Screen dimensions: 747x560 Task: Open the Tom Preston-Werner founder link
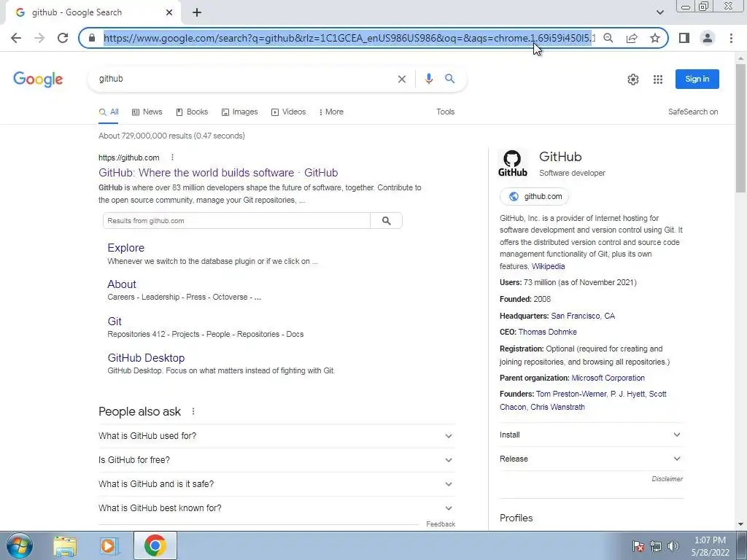[571, 394]
